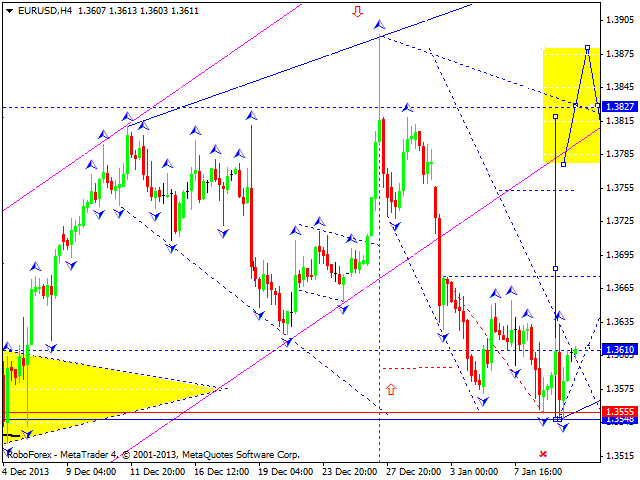The image size is (640, 480).
Task: Click the chart dropdown triangle beside EURUSD,H4
Action: point(10,11)
